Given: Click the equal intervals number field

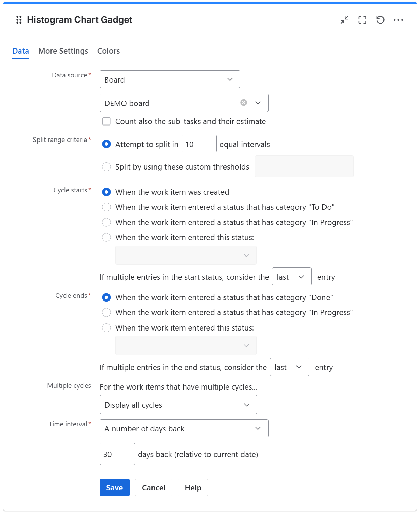Looking at the screenshot, I should pos(199,144).
